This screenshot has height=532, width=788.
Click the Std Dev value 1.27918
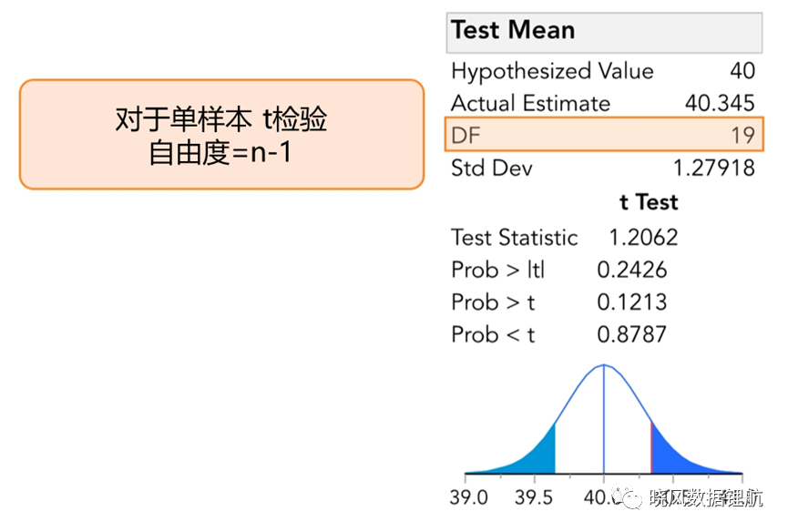(x=714, y=168)
